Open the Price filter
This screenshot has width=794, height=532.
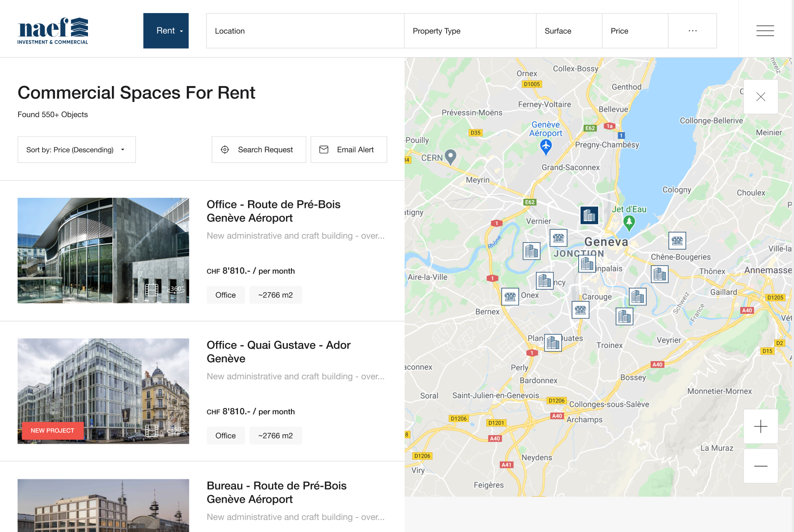coord(634,31)
